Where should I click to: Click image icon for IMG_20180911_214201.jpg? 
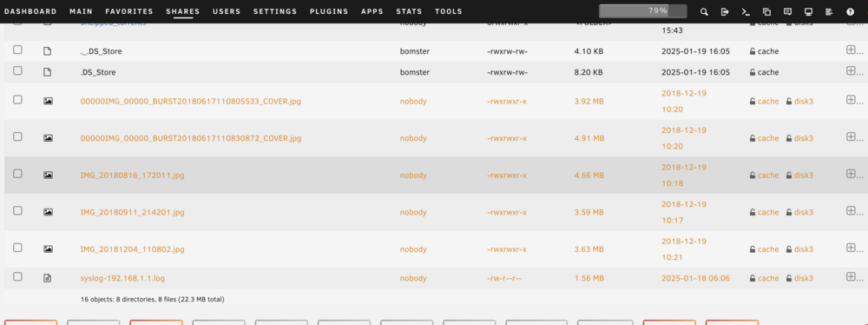click(48, 212)
